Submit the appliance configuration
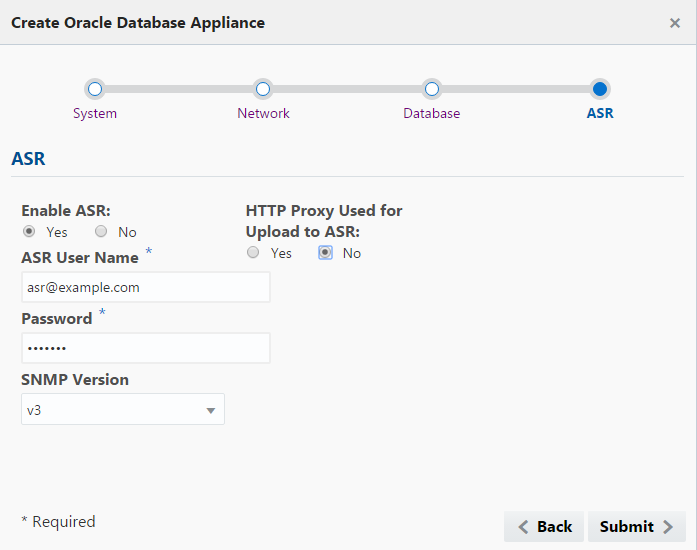The width and height of the screenshot is (697, 550). click(x=636, y=527)
